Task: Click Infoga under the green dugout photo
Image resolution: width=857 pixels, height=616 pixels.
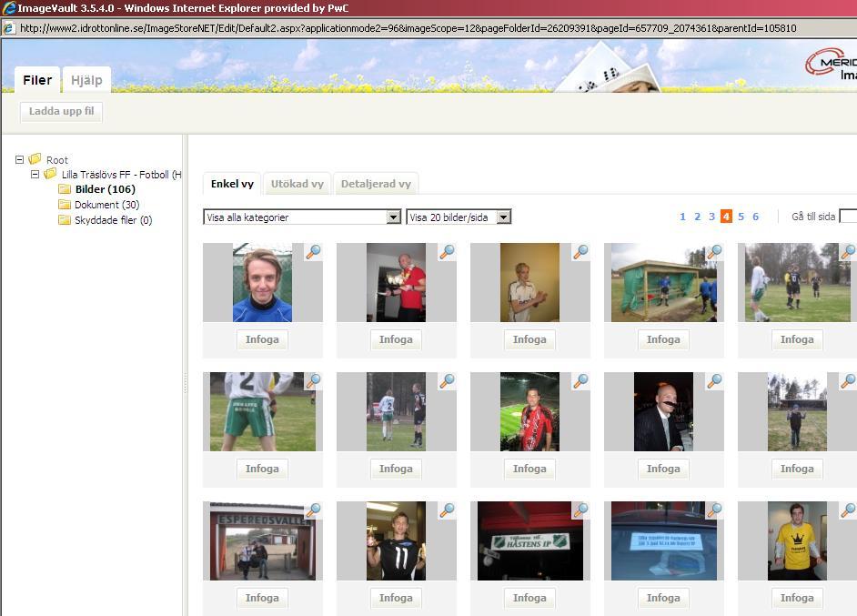Action: tap(663, 339)
